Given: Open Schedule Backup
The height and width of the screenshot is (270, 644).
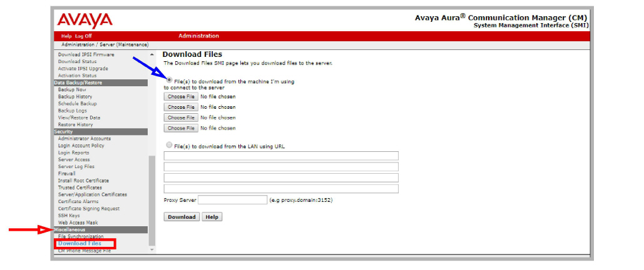Looking at the screenshot, I should [x=77, y=103].
